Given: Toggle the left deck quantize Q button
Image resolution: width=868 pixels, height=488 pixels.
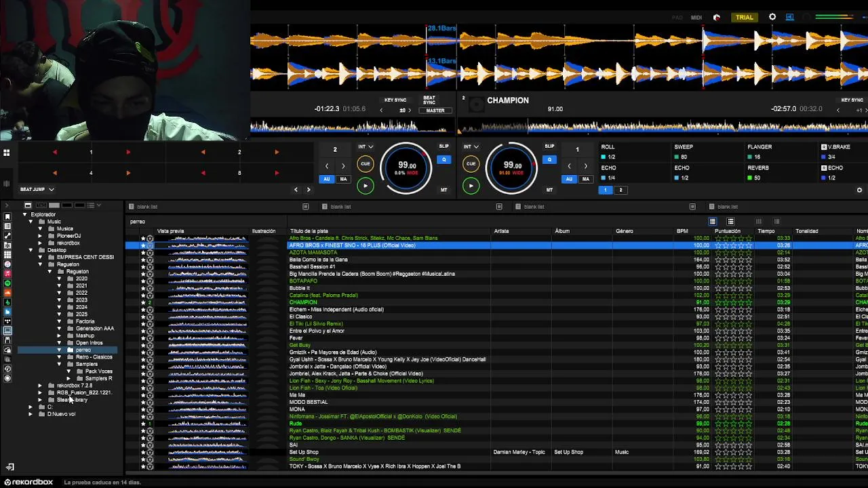Looking at the screenshot, I should (x=444, y=160).
